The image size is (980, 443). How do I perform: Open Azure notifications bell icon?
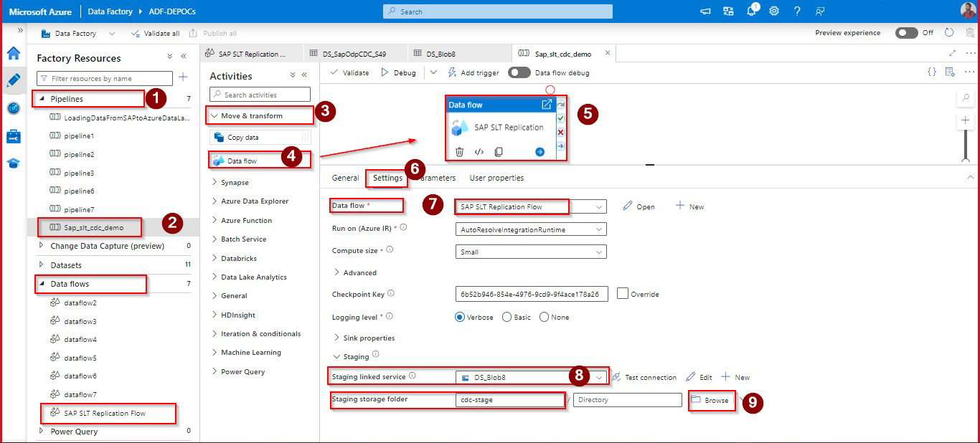[x=751, y=11]
